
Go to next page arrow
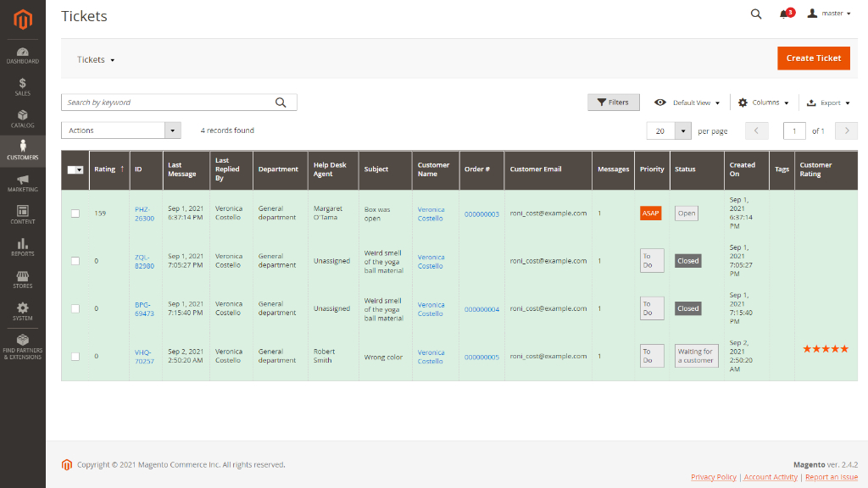[x=847, y=131]
